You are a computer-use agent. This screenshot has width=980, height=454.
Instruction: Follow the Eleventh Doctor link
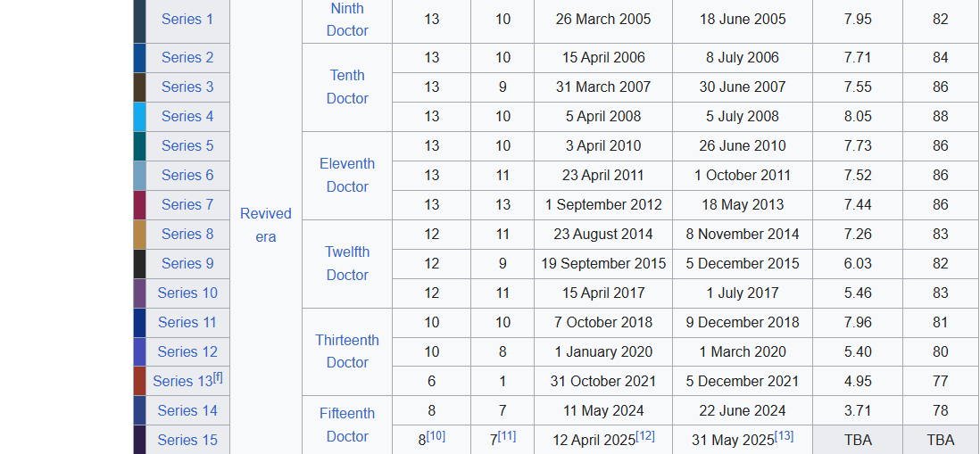coord(347,175)
